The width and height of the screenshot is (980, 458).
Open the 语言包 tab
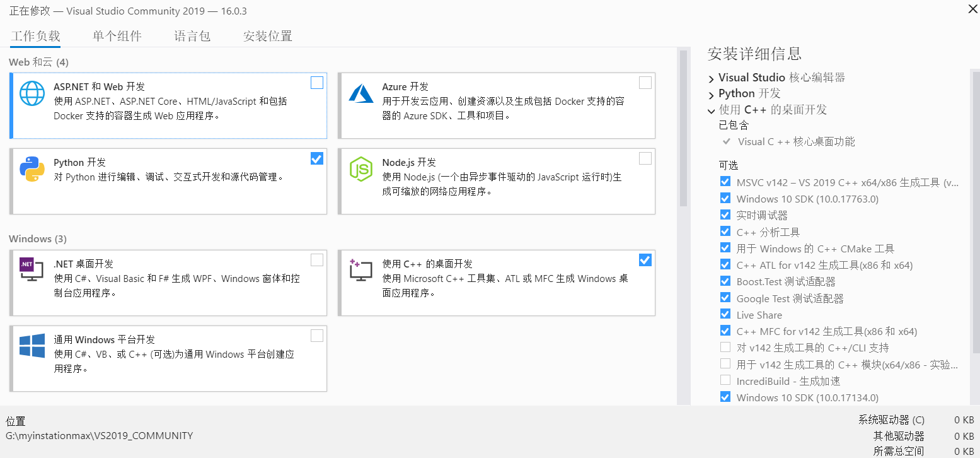[x=192, y=36]
